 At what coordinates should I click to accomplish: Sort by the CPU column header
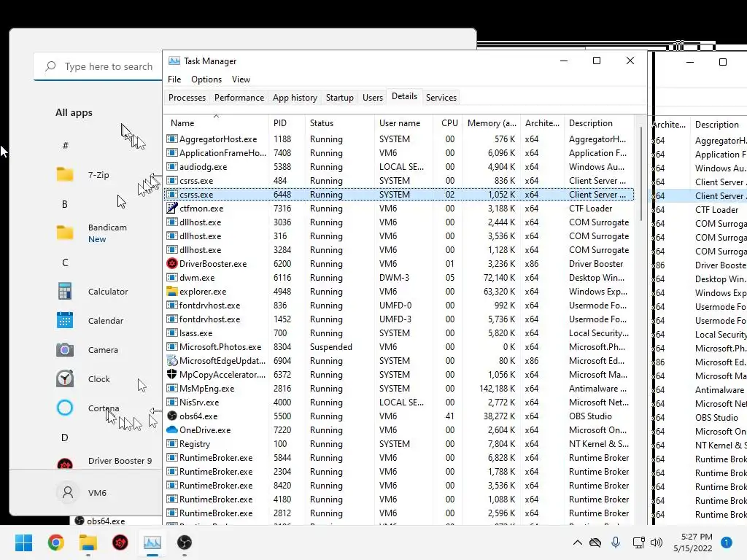coord(447,122)
